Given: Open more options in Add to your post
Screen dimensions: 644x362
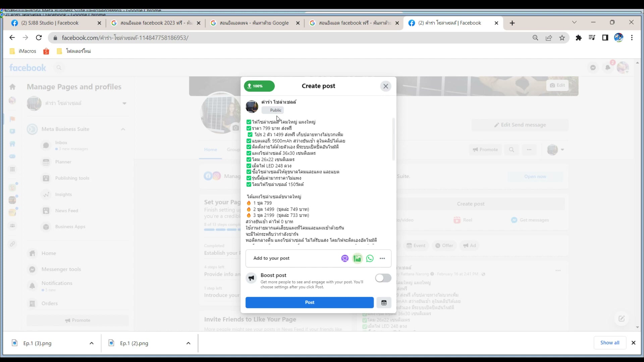Looking at the screenshot, I should (x=382, y=258).
